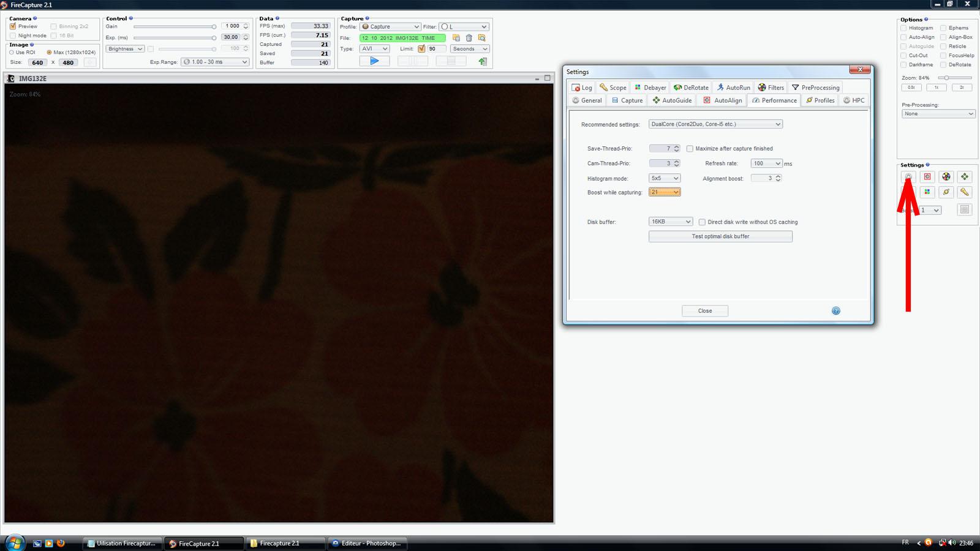Start capture with the blue play button

tap(374, 61)
